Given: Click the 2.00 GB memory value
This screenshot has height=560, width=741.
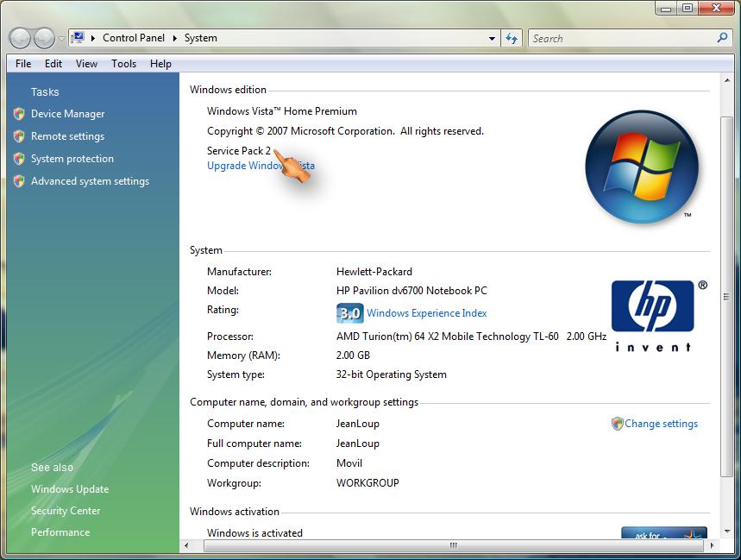Looking at the screenshot, I should pos(353,356).
